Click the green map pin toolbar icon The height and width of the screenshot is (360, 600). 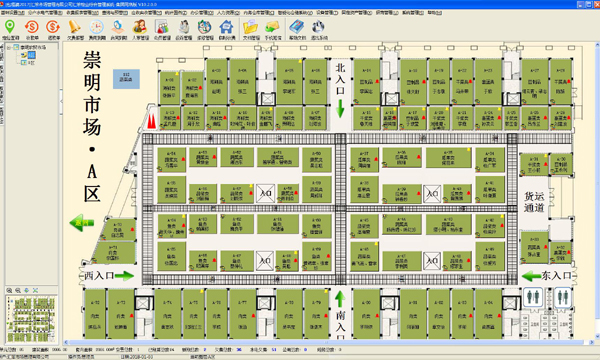[10, 27]
